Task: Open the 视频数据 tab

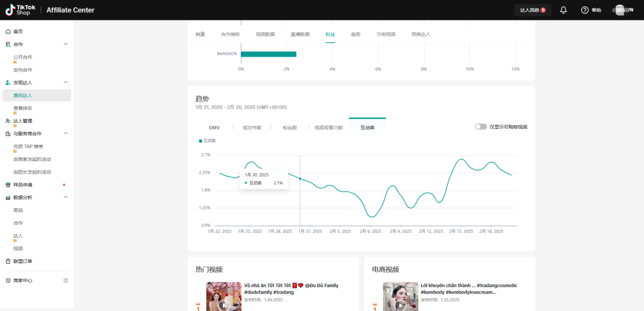Action: click(x=265, y=35)
